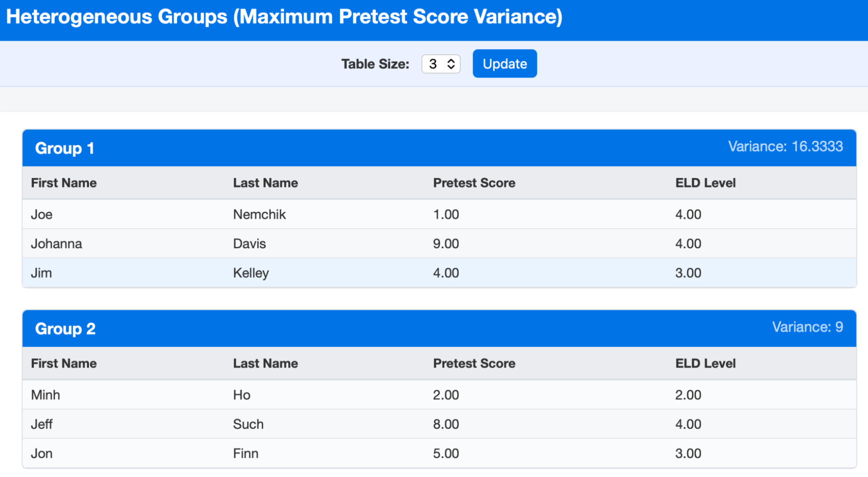This screenshot has height=477, width=868.
Task: Click Johanna's pretest score 9.00
Action: click(446, 244)
